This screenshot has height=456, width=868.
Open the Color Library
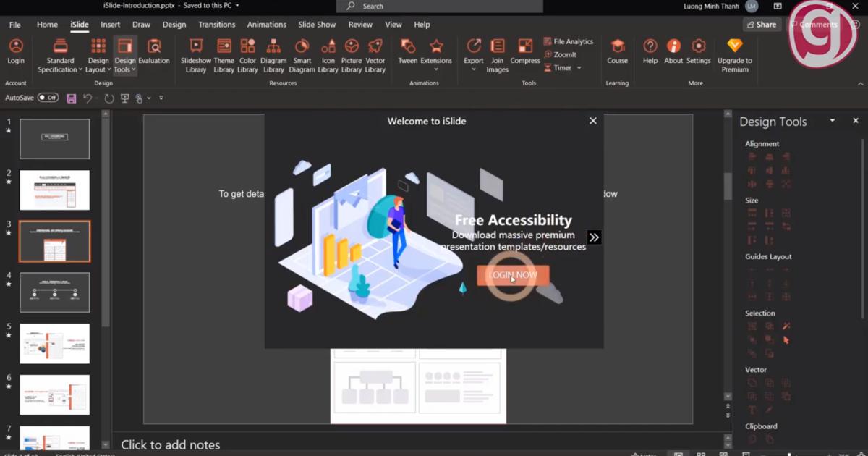tap(247, 55)
